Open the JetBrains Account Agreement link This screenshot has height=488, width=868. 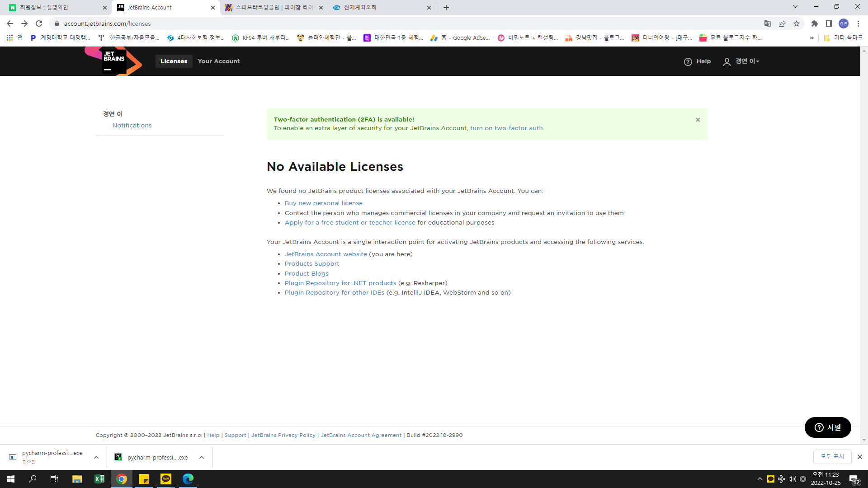tap(361, 436)
